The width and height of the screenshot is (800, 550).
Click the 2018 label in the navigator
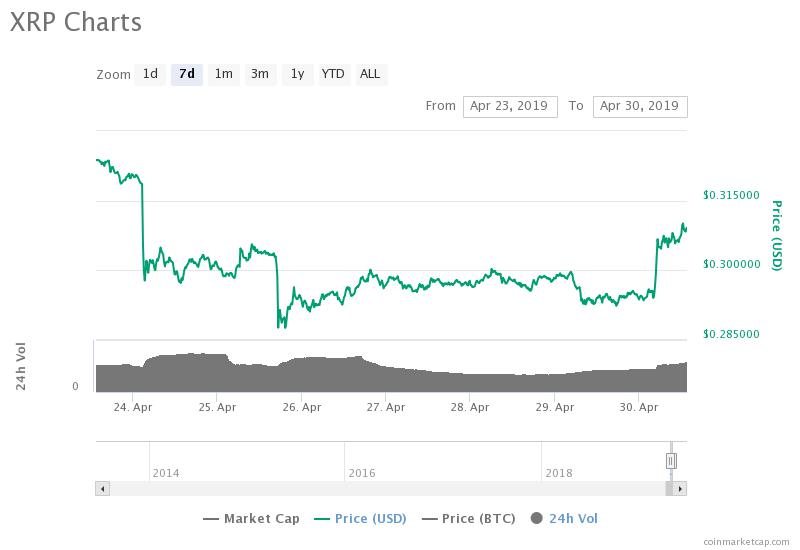point(559,473)
